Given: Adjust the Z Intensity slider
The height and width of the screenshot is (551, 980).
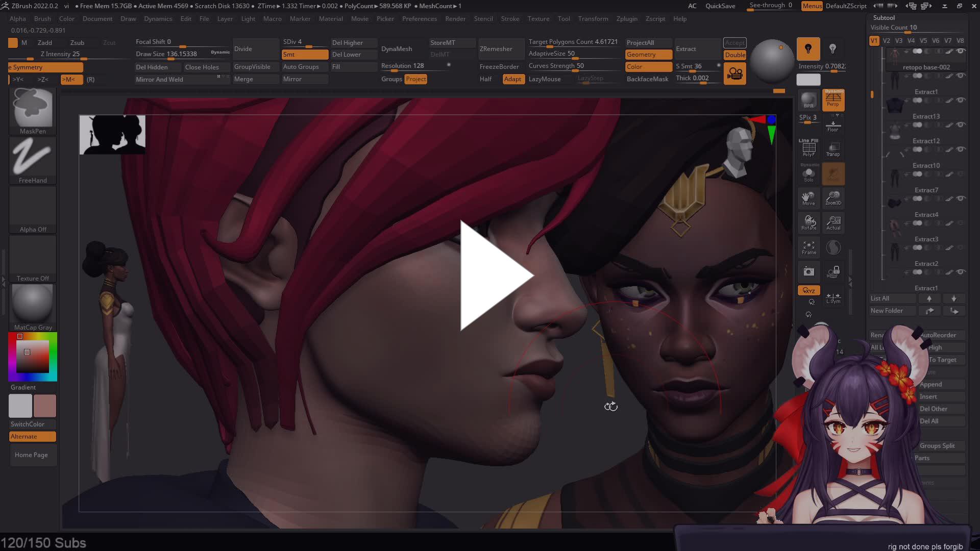Looking at the screenshot, I should (x=60, y=54).
